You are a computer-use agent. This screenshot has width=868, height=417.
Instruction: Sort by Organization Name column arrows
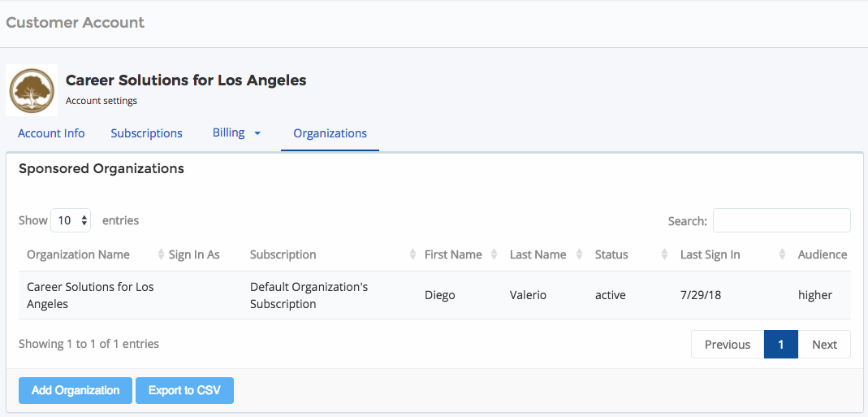[161, 254]
